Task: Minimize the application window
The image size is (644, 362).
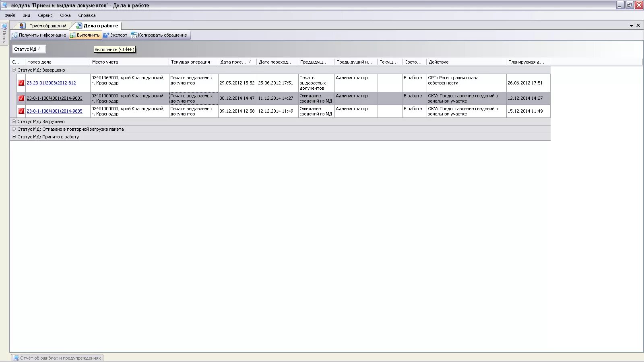Action: [620, 5]
